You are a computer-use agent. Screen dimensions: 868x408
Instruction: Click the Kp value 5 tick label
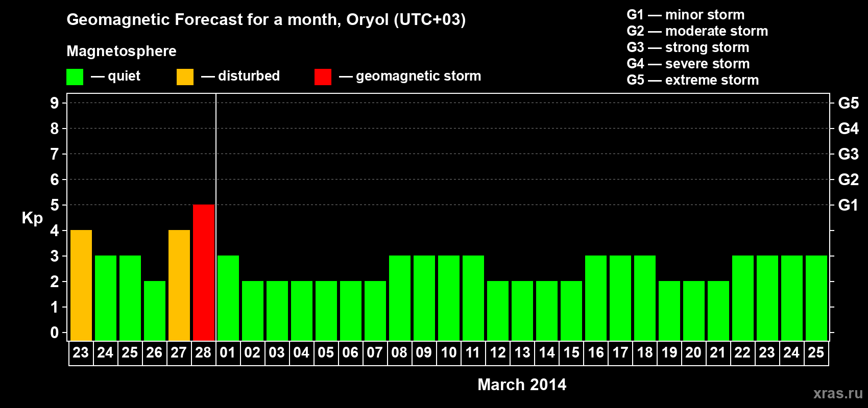coord(55,205)
